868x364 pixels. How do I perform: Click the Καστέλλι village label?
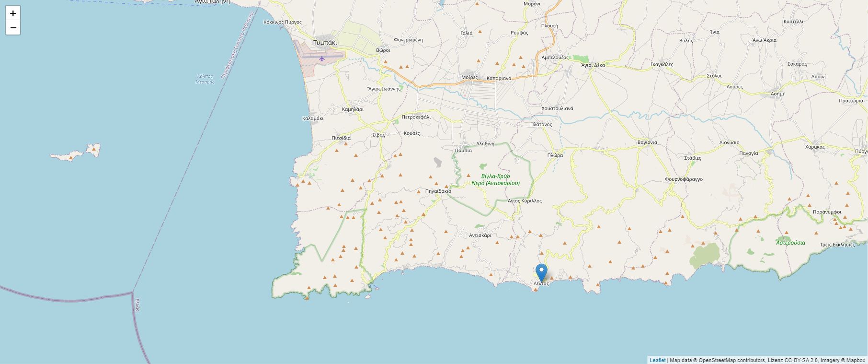click(793, 22)
